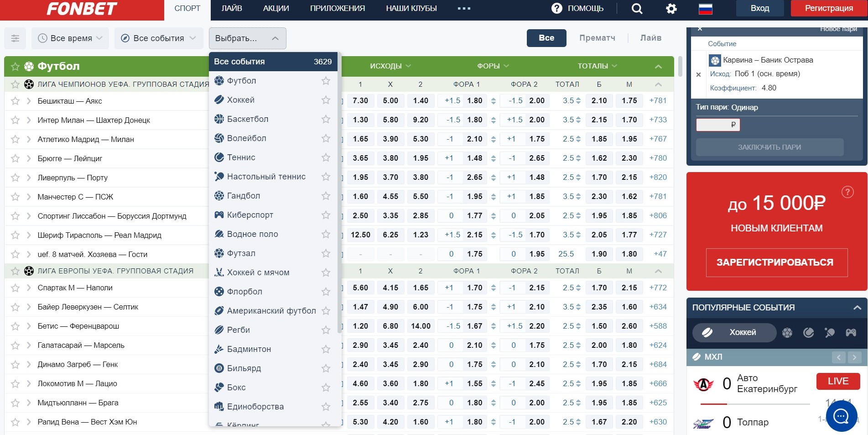The image size is (868, 435).
Task: Select the Все events filter button
Action: [x=546, y=38]
